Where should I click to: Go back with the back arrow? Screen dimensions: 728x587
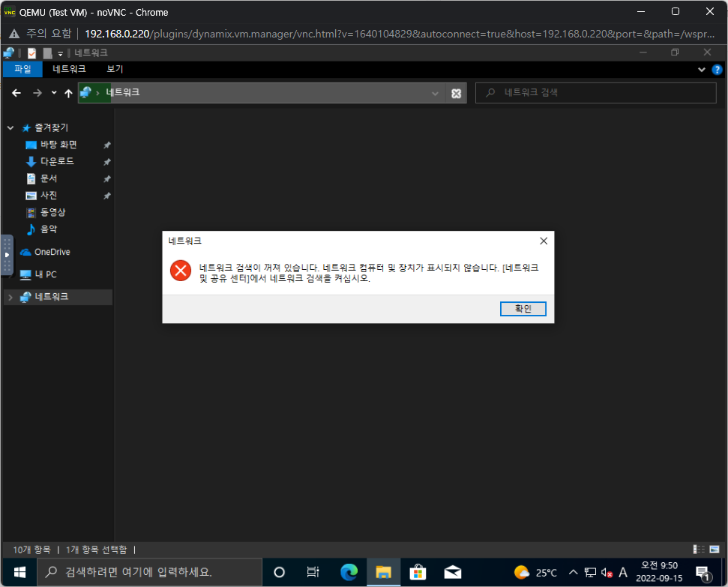(16, 94)
